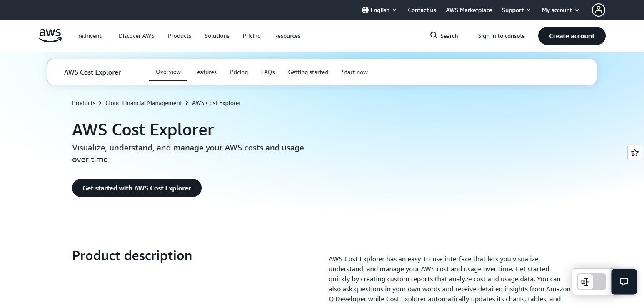Open the Solutions menu
The width and height of the screenshot is (644, 305).
tap(217, 36)
